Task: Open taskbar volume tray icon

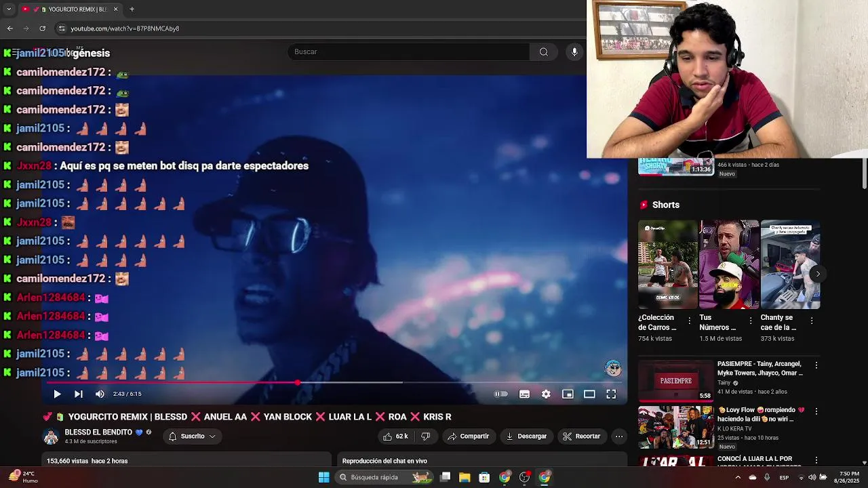Action: pos(812,477)
